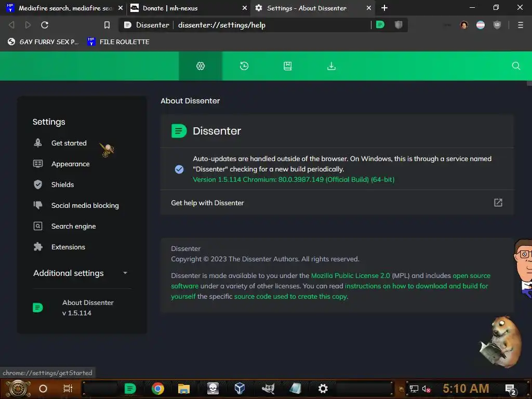Click the Cortana circle in taskbar

click(43, 389)
